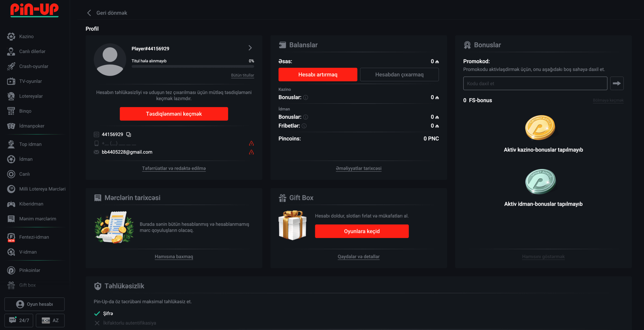Click info icon beside Fribetlər
Viewport: 644px width, 330px height.
(x=304, y=126)
